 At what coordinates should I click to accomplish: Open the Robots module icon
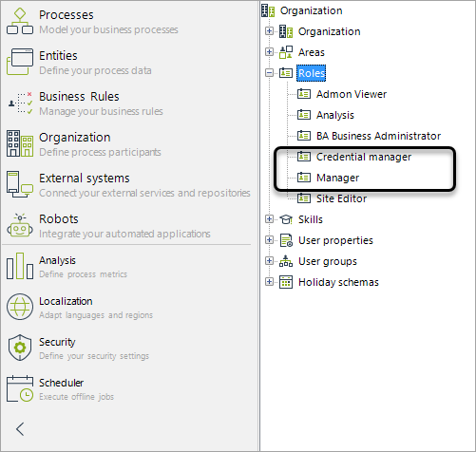tap(20, 225)
